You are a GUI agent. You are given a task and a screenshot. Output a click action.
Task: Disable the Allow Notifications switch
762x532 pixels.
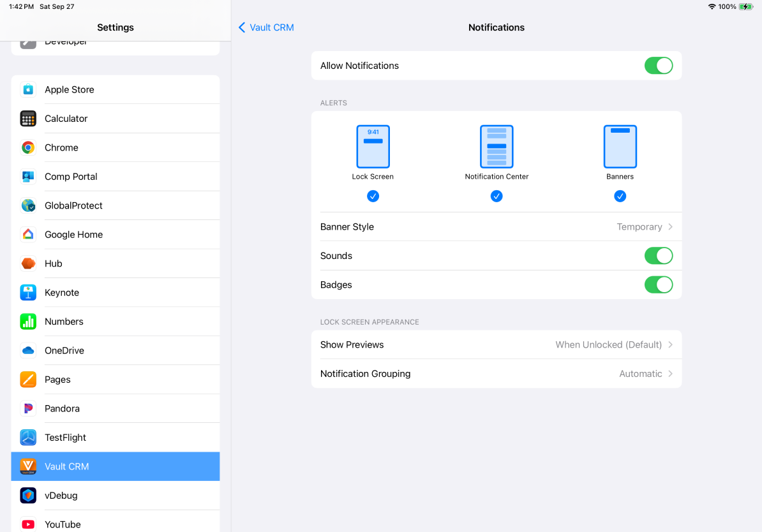point(658,66)
